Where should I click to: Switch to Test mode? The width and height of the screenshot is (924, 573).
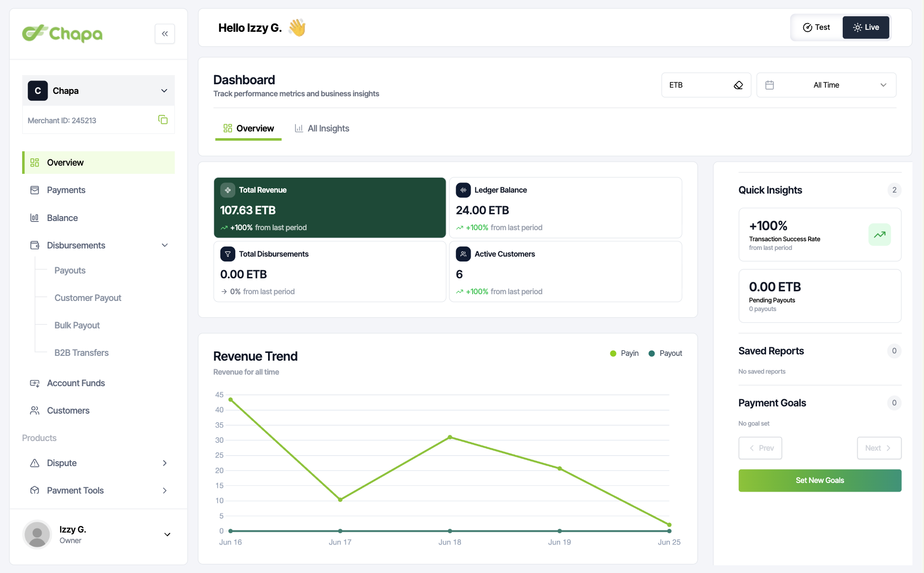click(x=817, y=27)
